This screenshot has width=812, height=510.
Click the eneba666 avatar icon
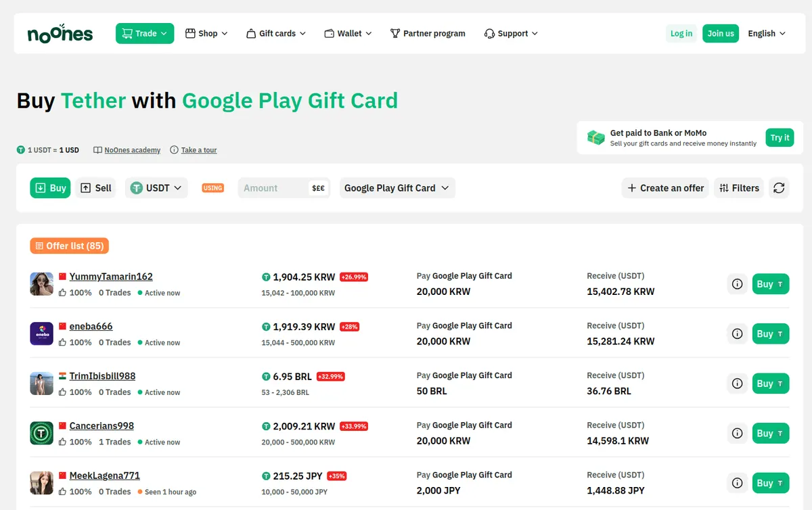pos(42,333)
